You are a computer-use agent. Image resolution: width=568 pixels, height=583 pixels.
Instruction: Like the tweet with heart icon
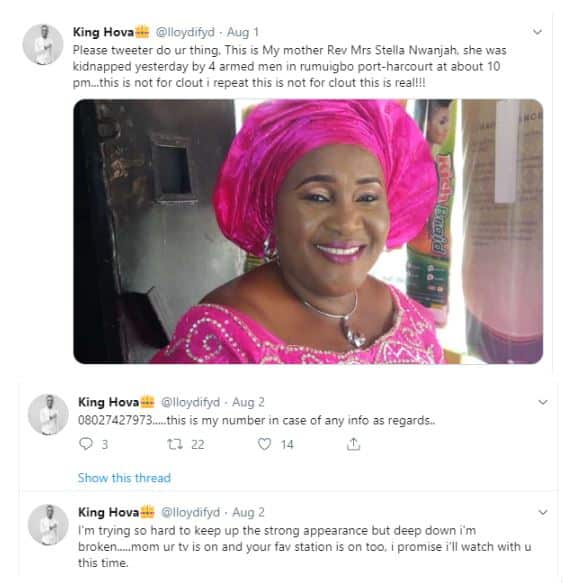(264, 444)
